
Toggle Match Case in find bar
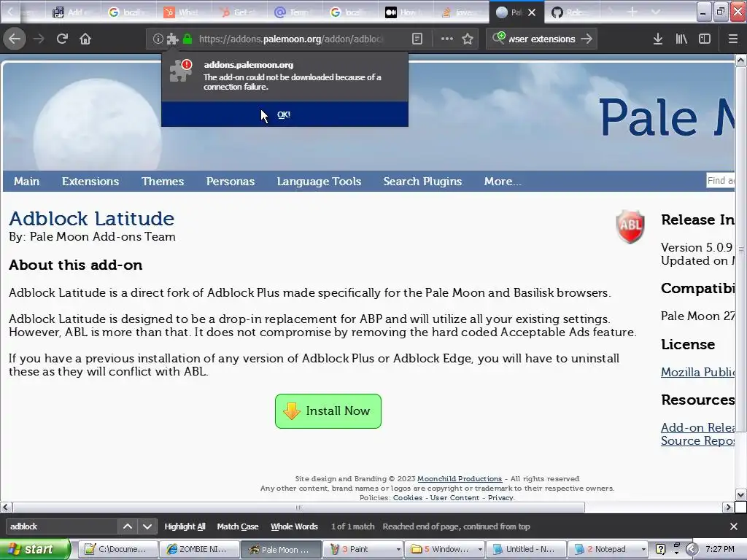238,526
